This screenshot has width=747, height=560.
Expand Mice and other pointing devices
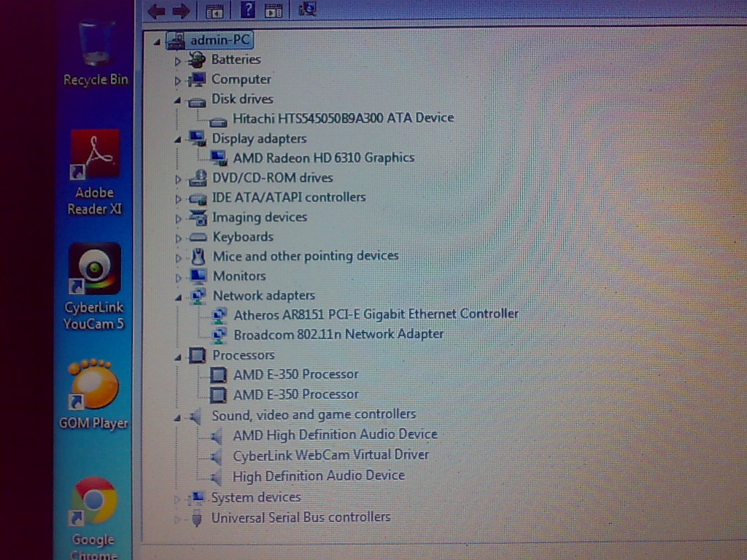[177, 258]
